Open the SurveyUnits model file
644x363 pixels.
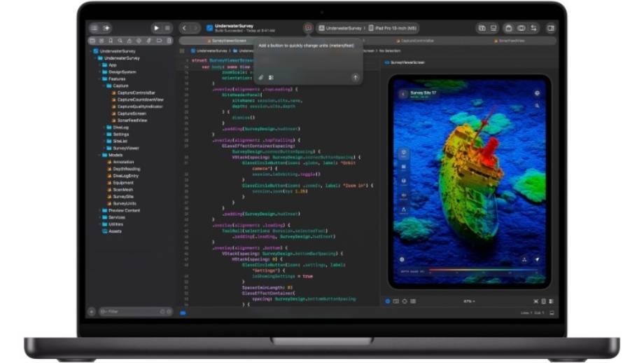click(x=122, y=203)
